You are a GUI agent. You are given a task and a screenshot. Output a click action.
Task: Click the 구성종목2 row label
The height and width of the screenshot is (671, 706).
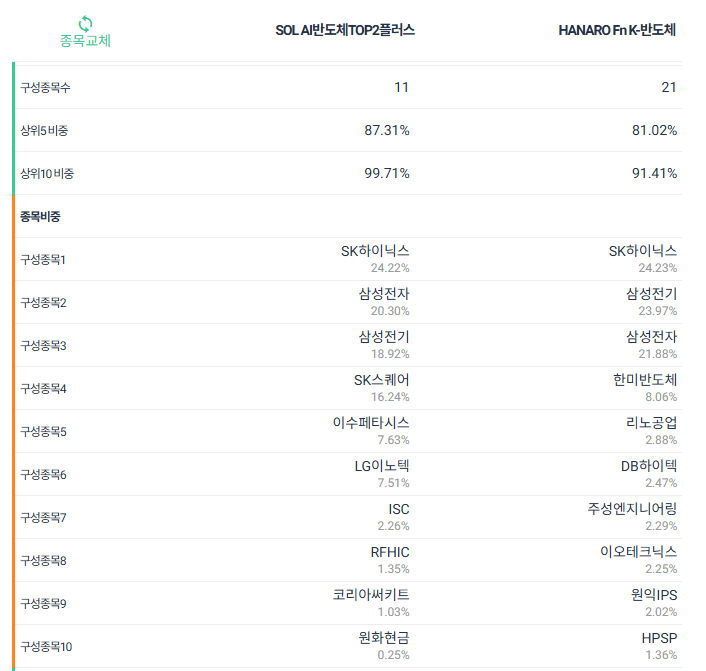click(44, 303)
